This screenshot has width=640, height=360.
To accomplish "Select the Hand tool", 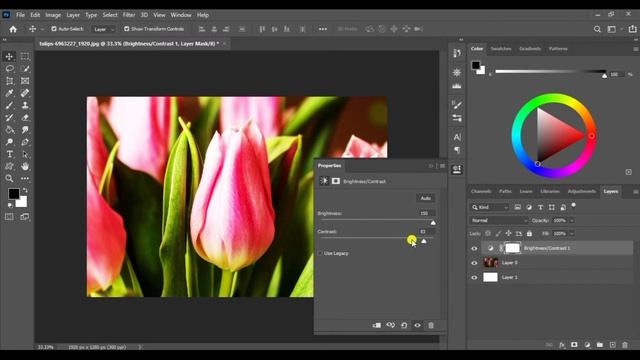I will (25, 167).
